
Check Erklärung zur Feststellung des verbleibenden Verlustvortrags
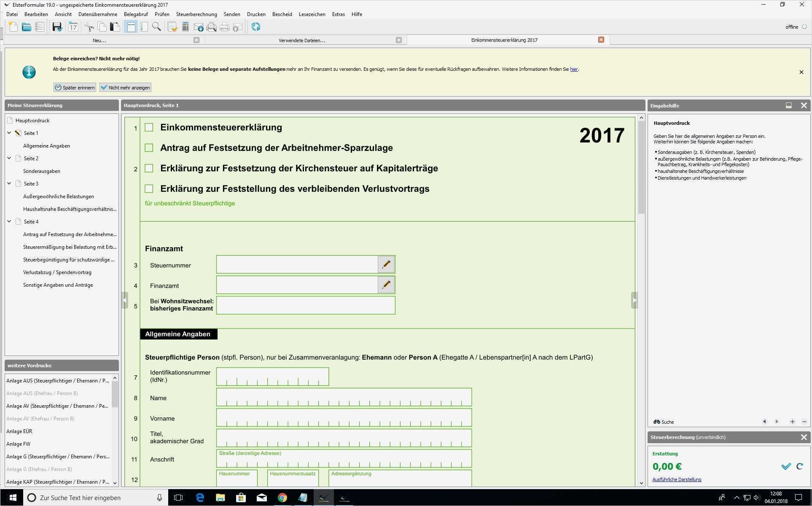(x=148, y=188)
